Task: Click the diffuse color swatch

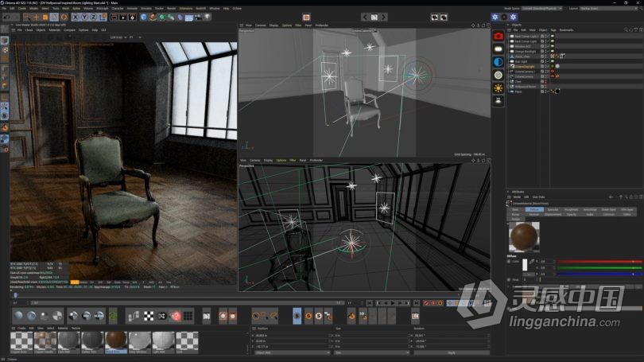Action: (x=525, y=265)
